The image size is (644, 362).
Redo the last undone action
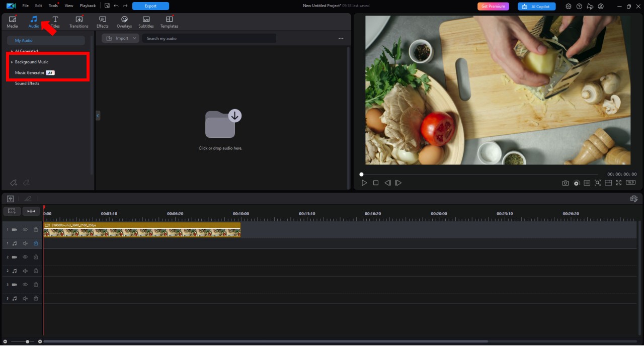[125, 6]
